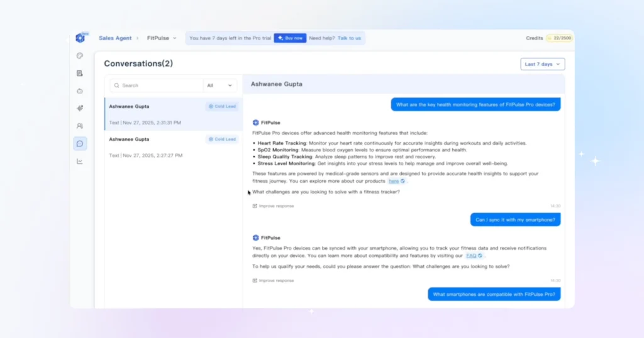Screen dimensions: 644x338
Task: Click the 'Ashwanee Gupta' chat header name
Action: [277, 84]
